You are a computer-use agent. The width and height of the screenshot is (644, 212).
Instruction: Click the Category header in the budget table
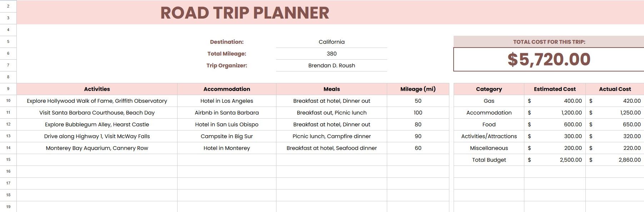488,89
